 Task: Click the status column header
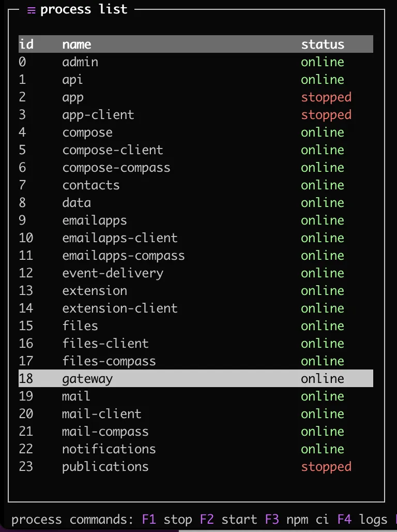click(x=323, y=44)
